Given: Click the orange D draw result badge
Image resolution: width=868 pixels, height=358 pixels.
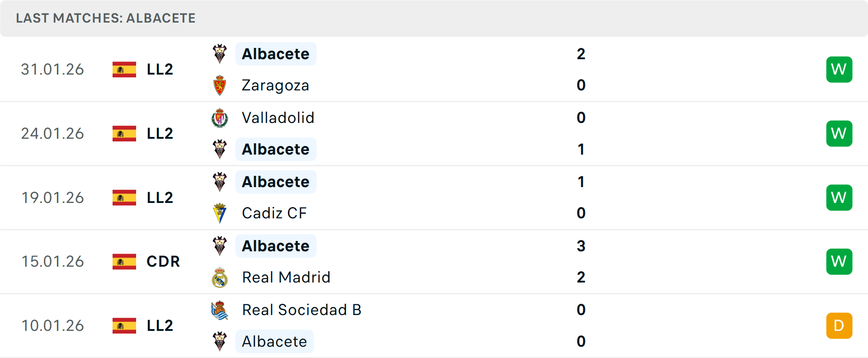Looking at the screenshot, I should click(839, 325).
